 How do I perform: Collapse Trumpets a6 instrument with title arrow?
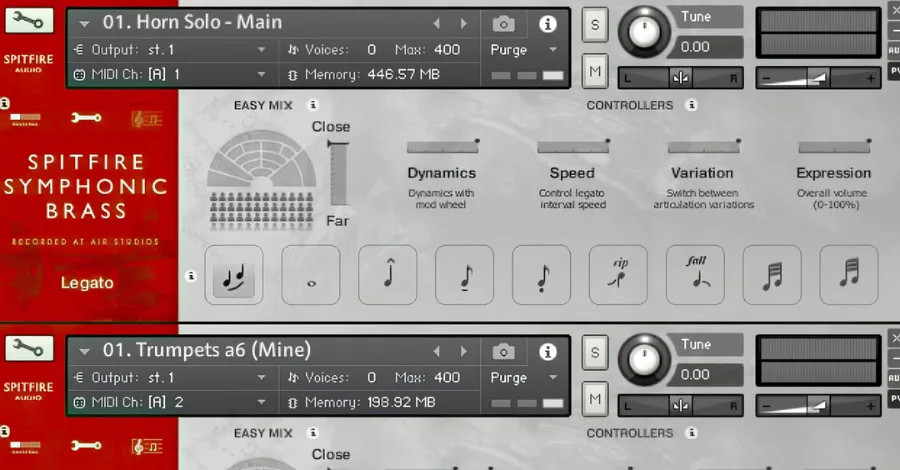click(x=84, y=352)
